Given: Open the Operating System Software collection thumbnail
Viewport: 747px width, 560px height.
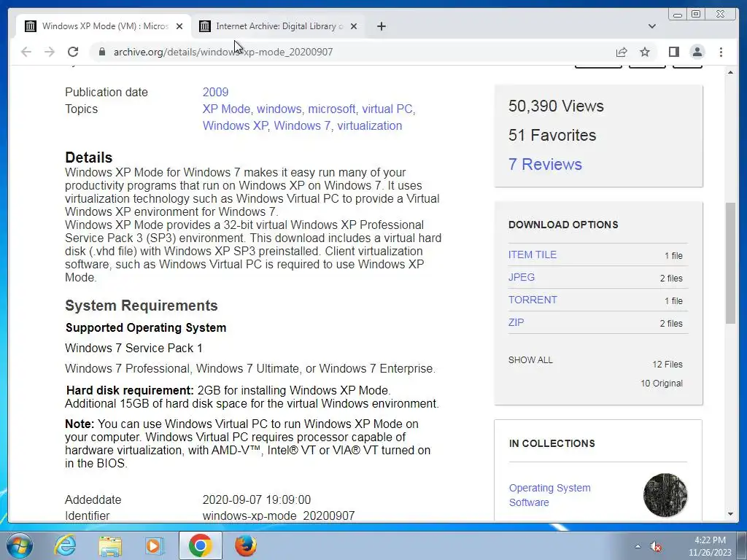Looking at the screenshot, I should point(665,495).
